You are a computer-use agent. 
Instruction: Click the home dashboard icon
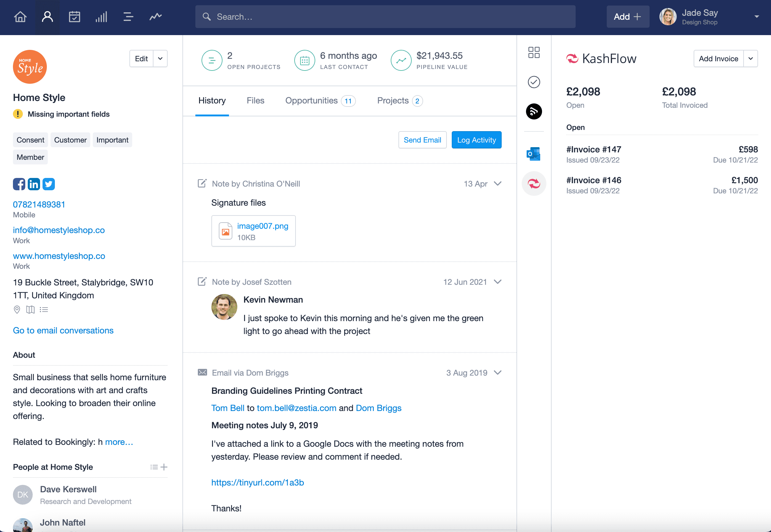(21, 16)
